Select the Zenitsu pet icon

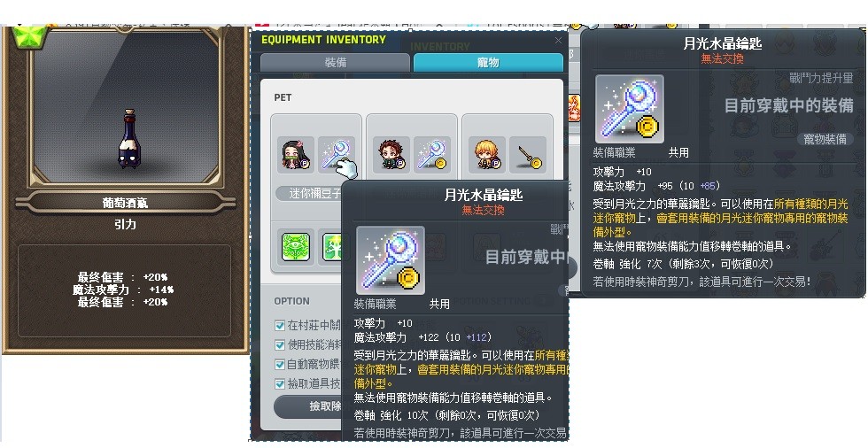487,155
